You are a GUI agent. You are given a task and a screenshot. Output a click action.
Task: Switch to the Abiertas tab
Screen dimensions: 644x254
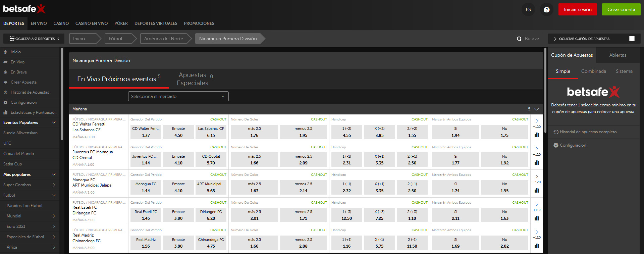click(x=618, y=55)
